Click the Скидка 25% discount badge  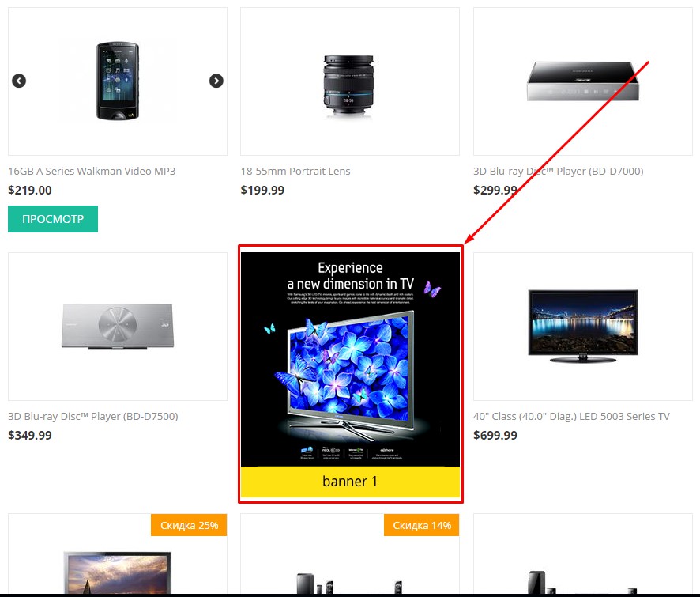point(189,525)
